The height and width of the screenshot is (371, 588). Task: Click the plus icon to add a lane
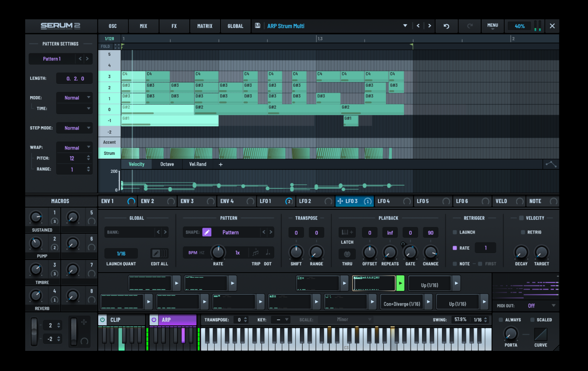pos(220,165)
